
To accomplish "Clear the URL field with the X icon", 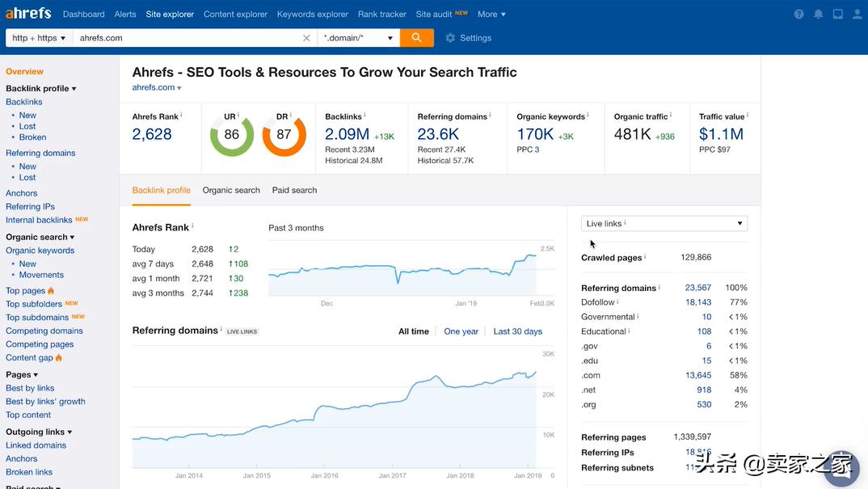I will coord(306,38).
